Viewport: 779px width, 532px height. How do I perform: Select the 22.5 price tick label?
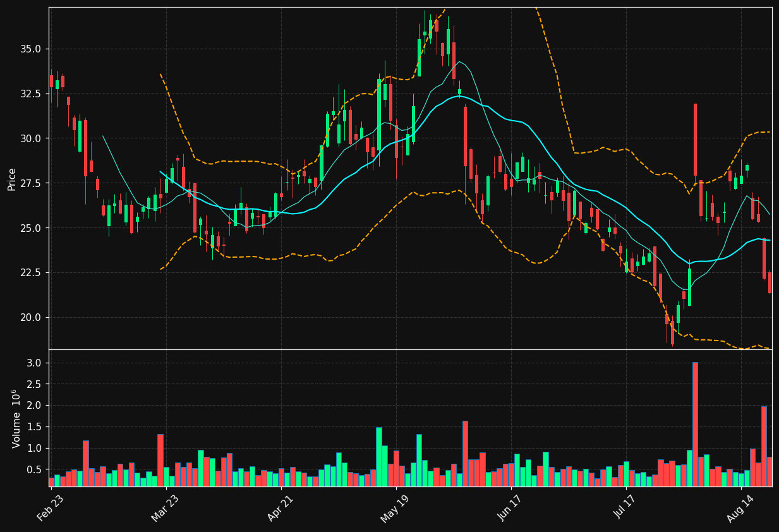31,273
